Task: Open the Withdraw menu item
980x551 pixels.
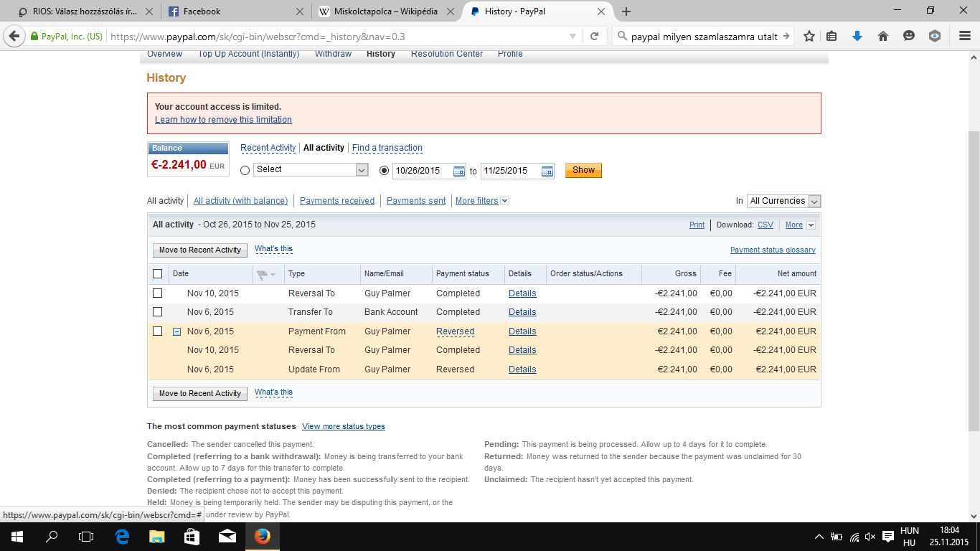Action: pyautogui.click(x=333, y=54)
